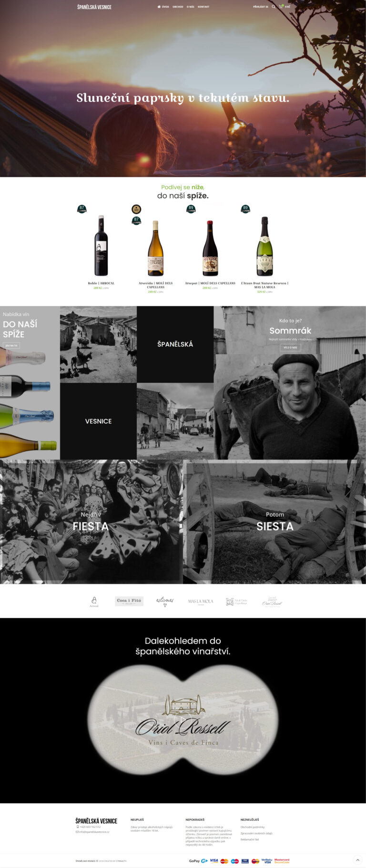Select the Estones brand logo

coord(165,601)
